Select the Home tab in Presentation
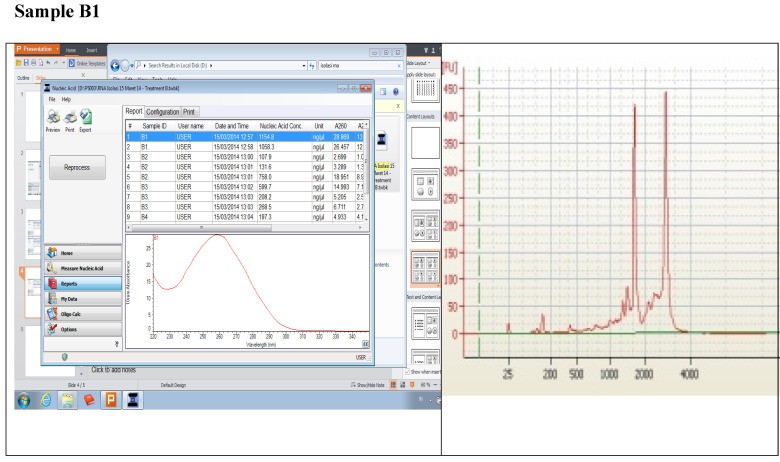 pos(71,50)
